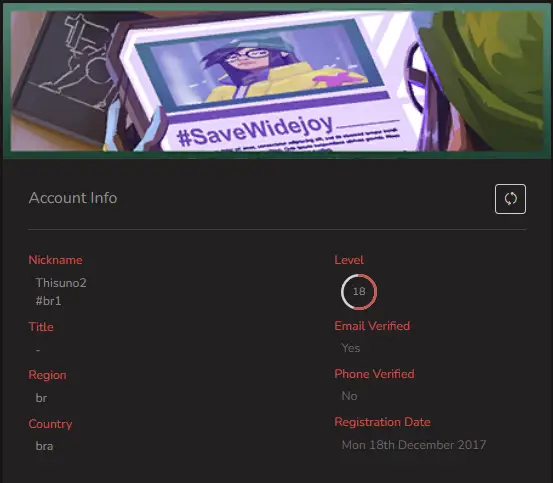Click the Country label

[50, 424]
